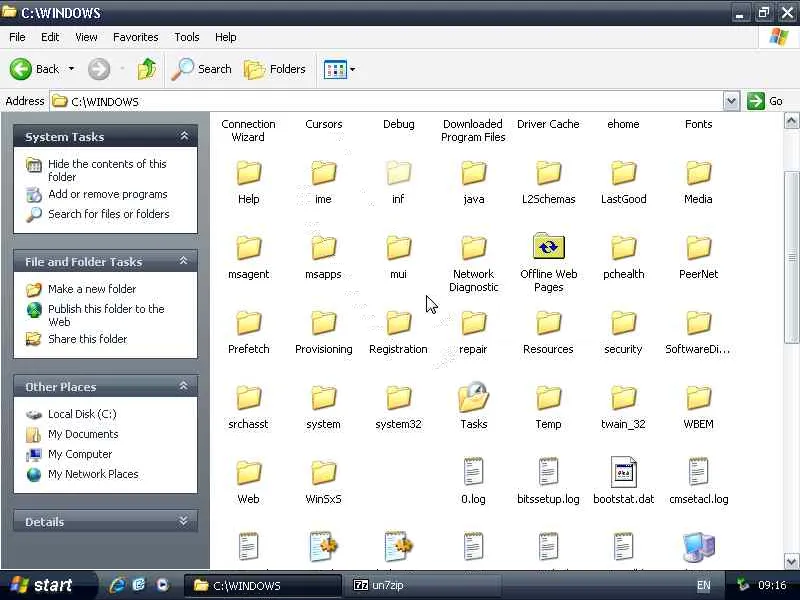Click Share this folder link
The width and height of the screenshot is (800, 600).
(87, 339)
